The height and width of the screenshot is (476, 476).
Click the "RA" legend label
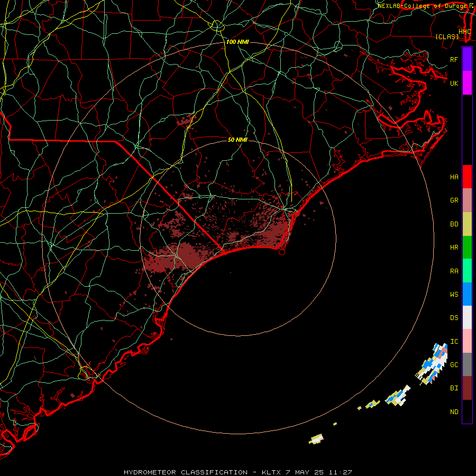[454, 271]
